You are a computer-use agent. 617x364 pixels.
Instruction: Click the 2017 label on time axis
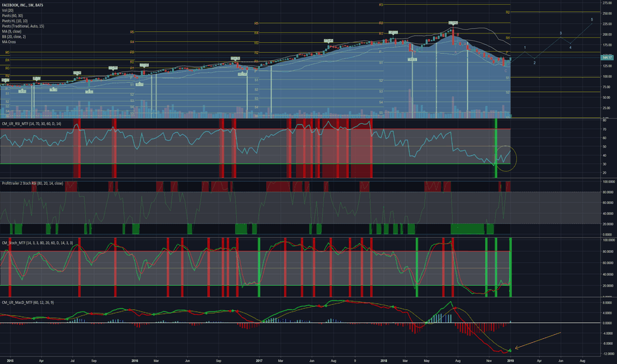click(x=259, y=361)
